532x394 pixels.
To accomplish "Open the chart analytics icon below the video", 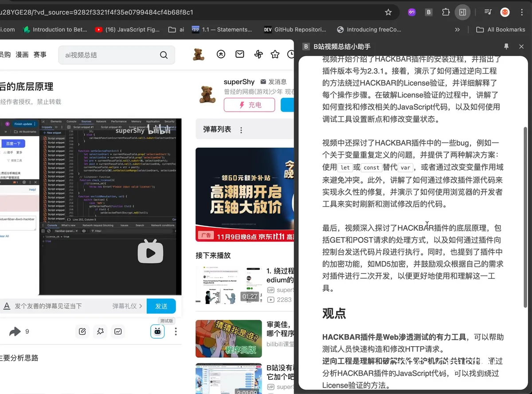I will click(118, 332).
